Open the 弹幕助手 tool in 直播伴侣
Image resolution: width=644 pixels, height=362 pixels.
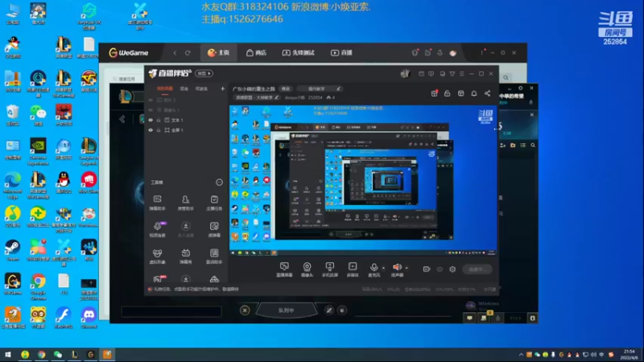click(x=157, y=203)
